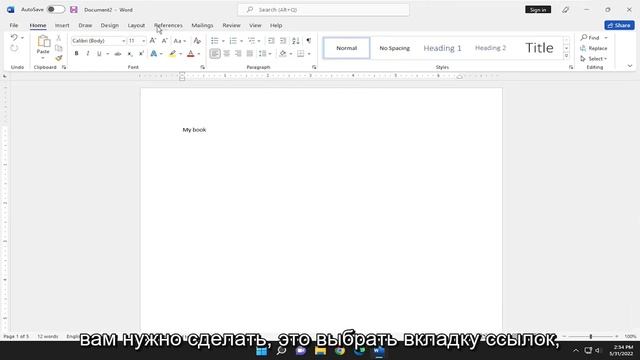Screen dimensions: 640x360
Task: Click the Shading paint bucket icon
Action: click(283, 53)
